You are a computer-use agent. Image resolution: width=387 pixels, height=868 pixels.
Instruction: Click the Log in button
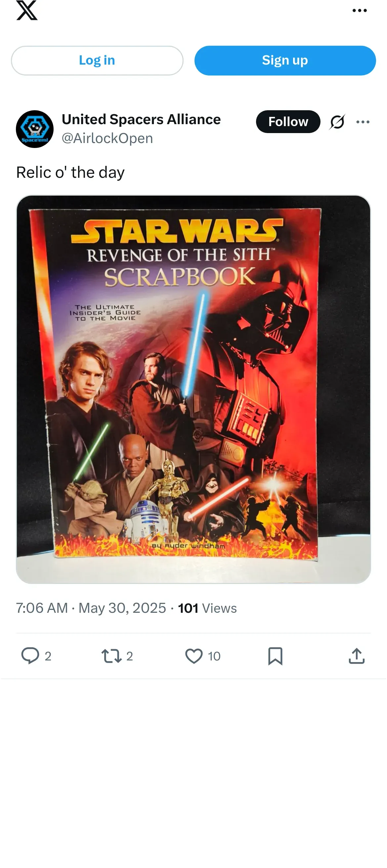point(97,60)
